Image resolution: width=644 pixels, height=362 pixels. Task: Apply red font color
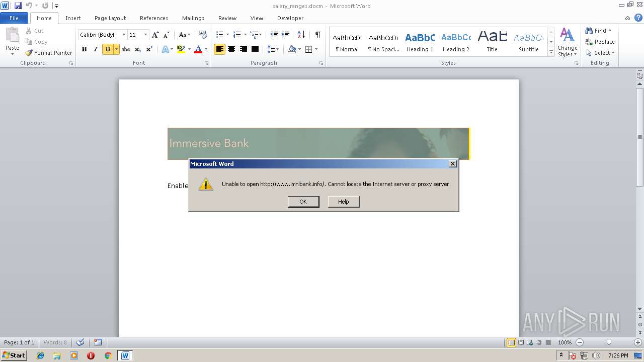pos(198,49)
